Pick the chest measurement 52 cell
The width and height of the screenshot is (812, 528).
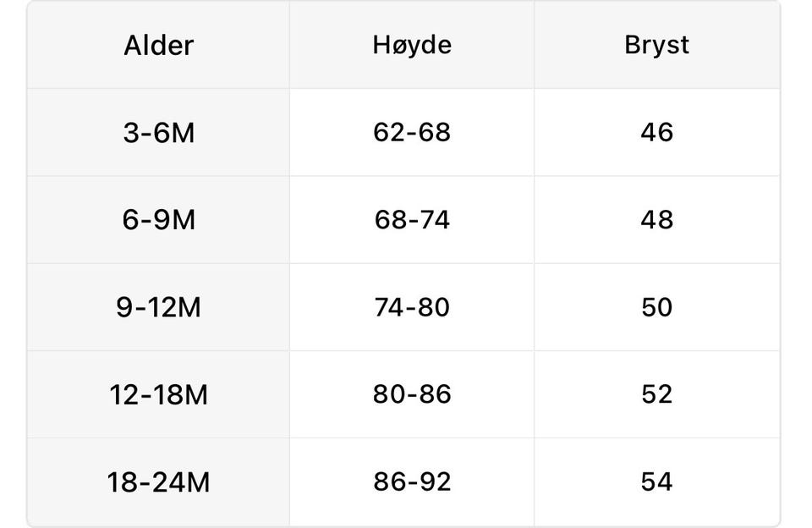tap(656, 394)
